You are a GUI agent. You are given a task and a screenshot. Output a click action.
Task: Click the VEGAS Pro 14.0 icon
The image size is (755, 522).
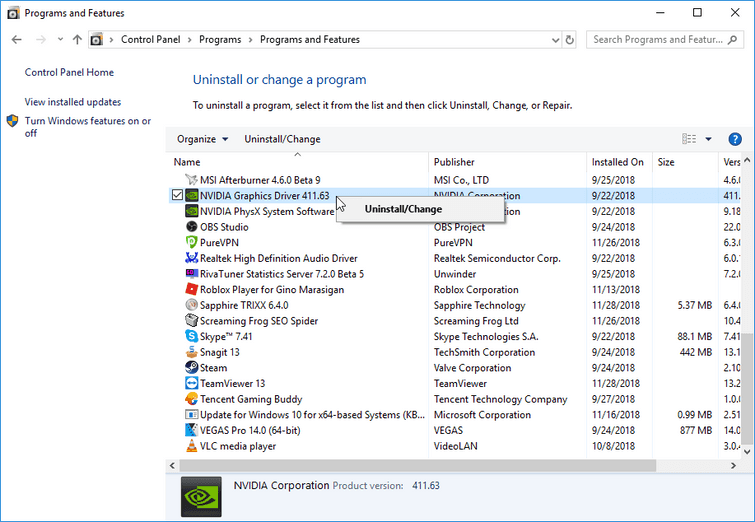[192, 431]
